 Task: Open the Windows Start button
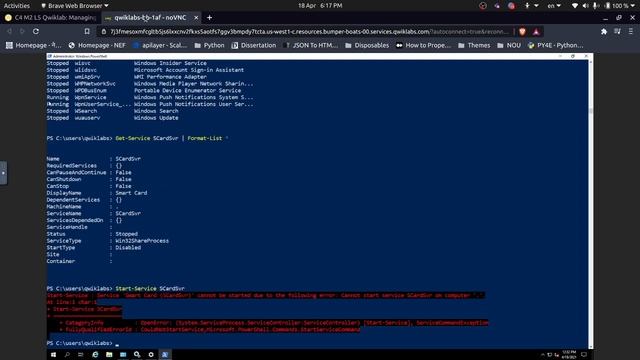click(x=53, y=355)
